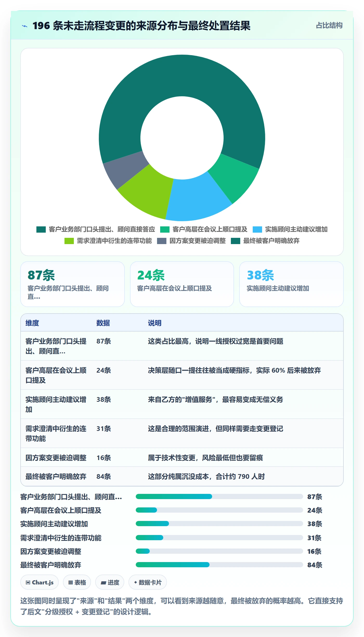Viewport: 364px width, 637px height.
Task: Click progress bar for 24条 row
Action: pyautogui.click(x=219, y=510)
